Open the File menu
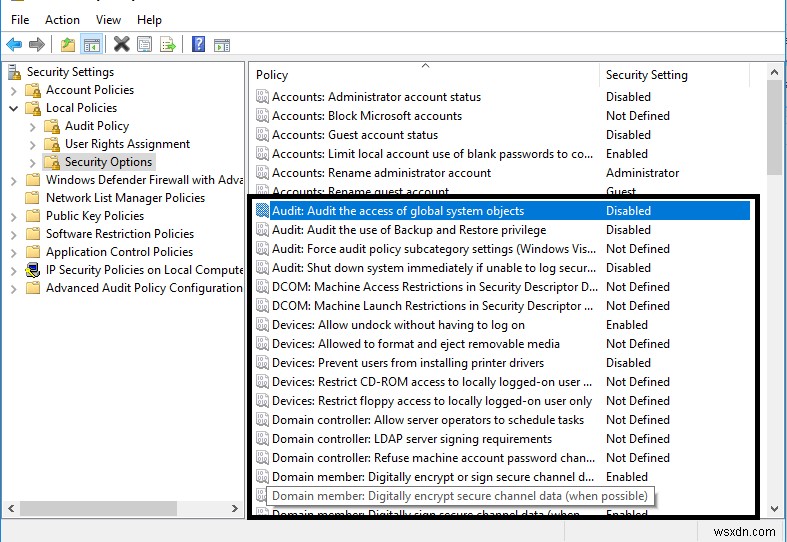 point(20,20)
